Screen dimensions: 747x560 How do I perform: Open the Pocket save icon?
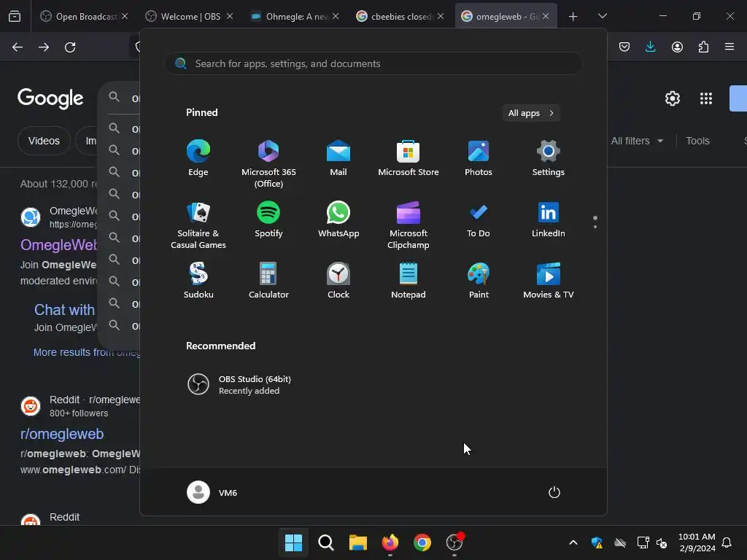624,47
